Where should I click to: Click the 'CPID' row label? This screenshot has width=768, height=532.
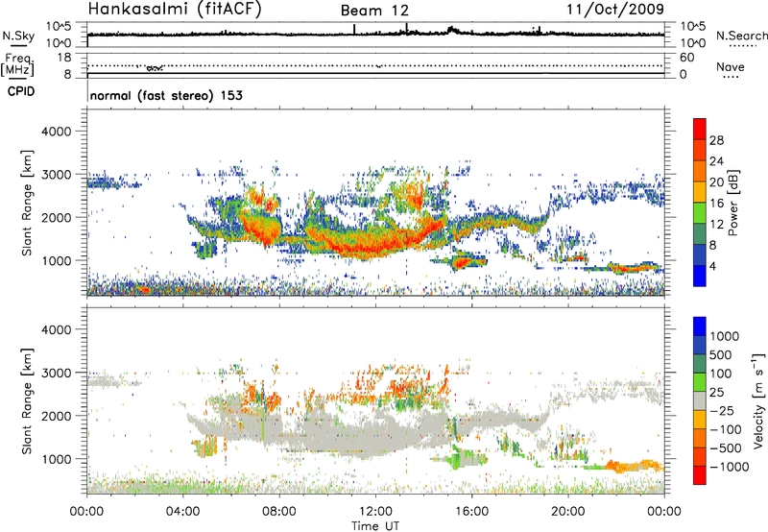pos(21,91)
